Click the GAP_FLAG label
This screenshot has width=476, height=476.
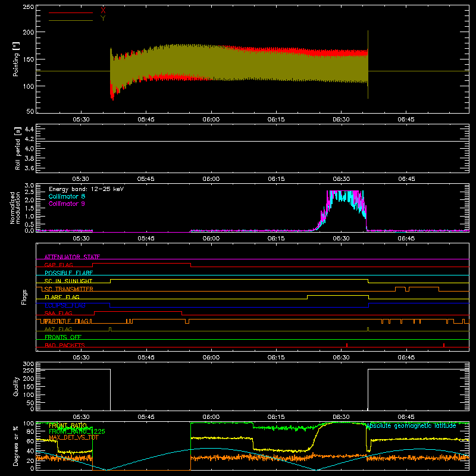click(59, 265)
